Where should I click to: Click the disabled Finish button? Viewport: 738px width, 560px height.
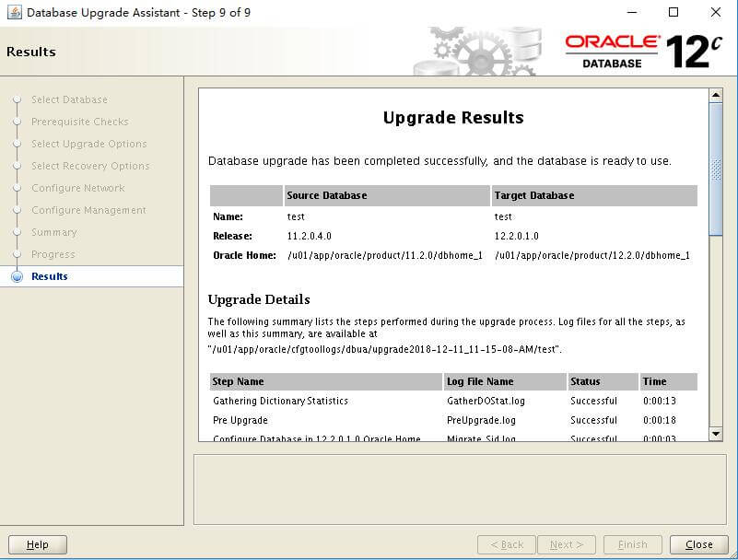coord(633,544)
